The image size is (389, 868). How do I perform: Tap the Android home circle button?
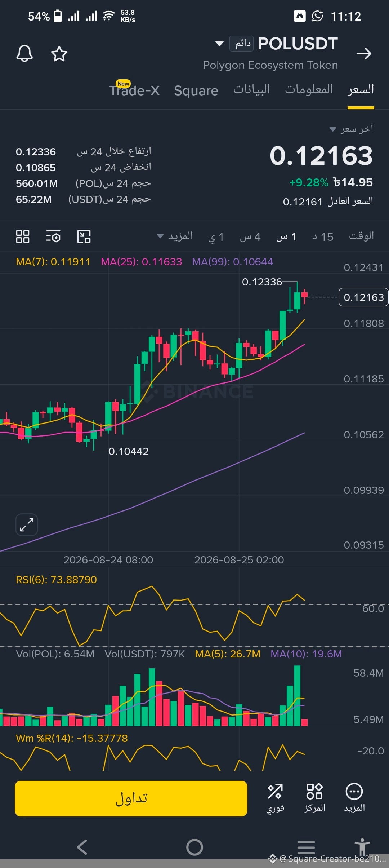(194, 847)
